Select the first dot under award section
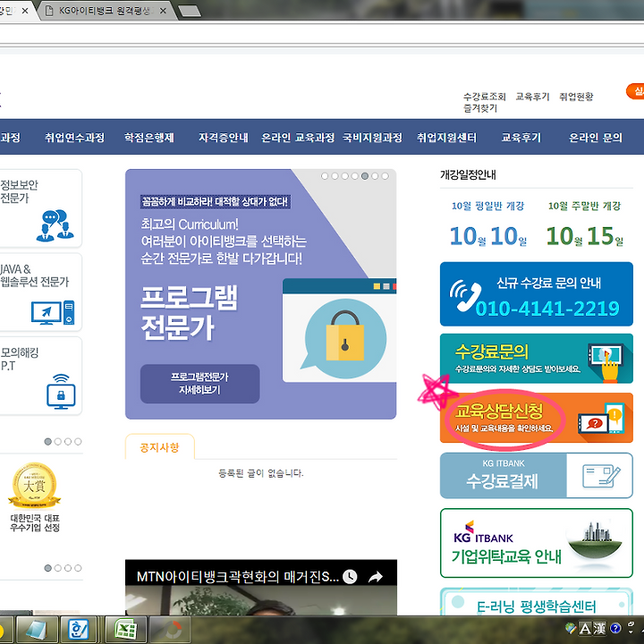Image resolution: width=644 pixels, height=644 pixels. (48, 568)
